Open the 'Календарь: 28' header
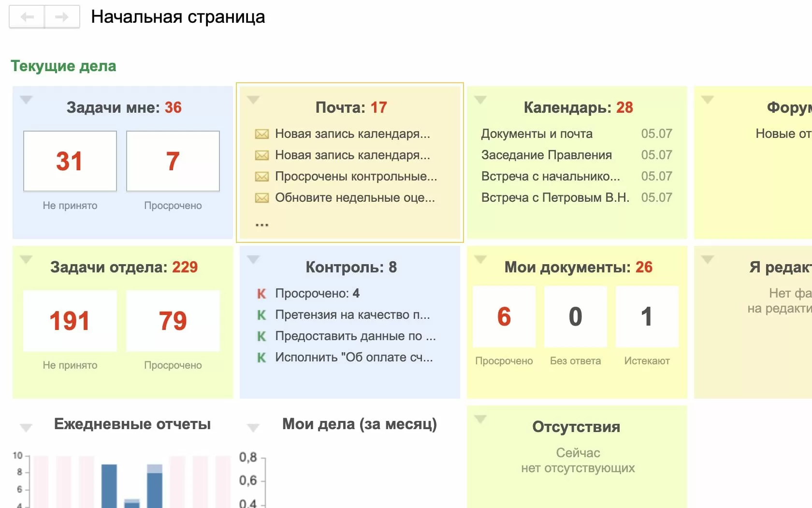This screenshot has height=508, width=812. point(579,107)
